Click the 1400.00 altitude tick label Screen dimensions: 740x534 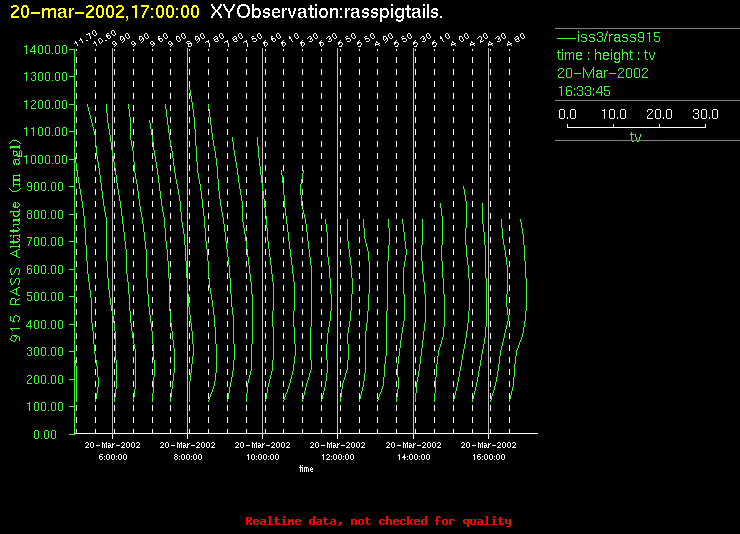pyautogui.click(x=42, y=49)
